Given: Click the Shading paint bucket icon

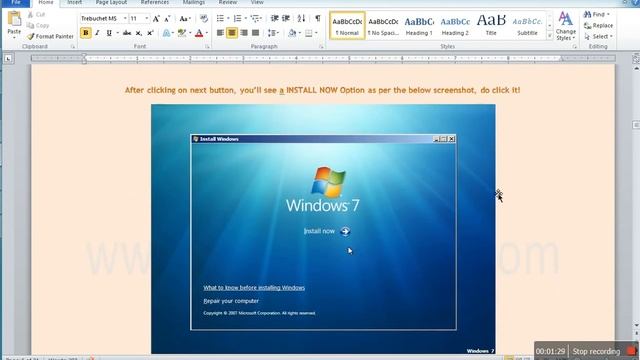Looking at the screenshot, I should tap(292, 33).
